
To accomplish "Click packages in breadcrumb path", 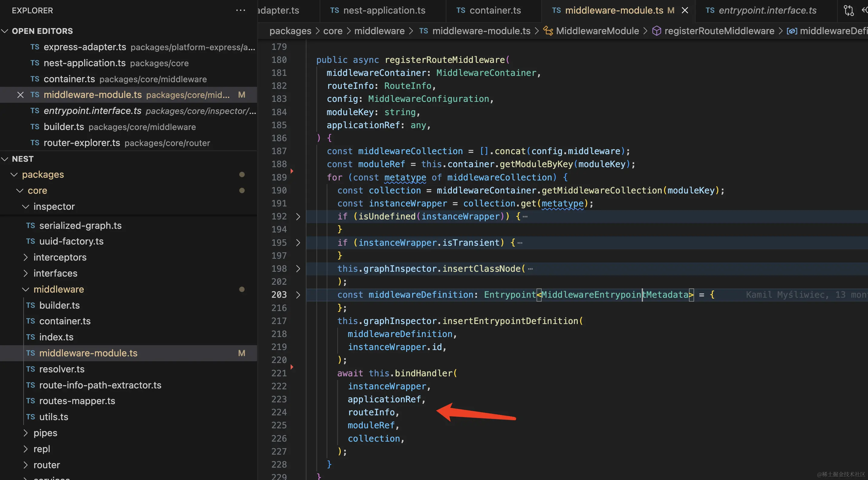I will tap(290, 31).
